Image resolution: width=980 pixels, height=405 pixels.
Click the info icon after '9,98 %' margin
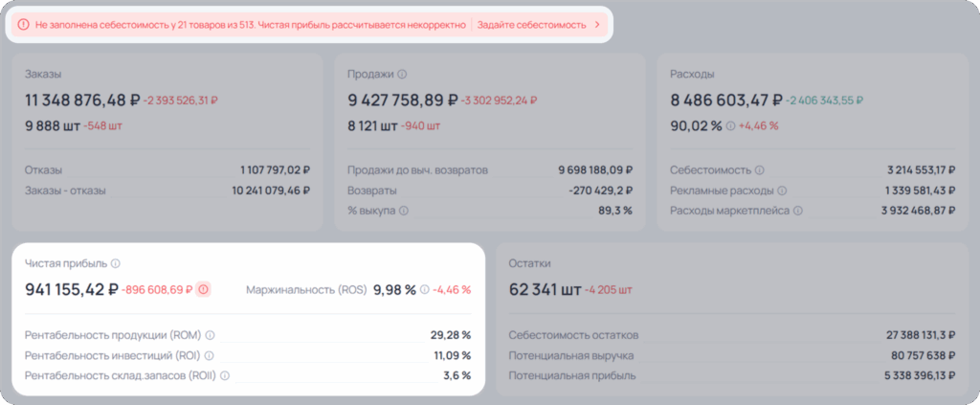[425, 289]
